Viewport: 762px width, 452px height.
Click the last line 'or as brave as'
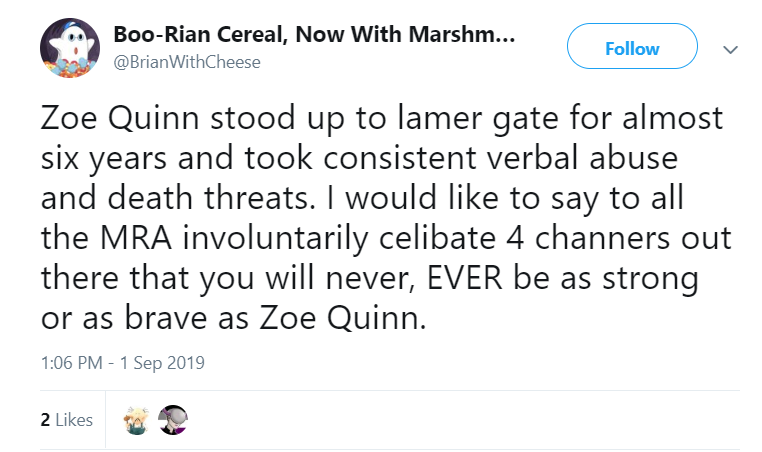point(147,318)
